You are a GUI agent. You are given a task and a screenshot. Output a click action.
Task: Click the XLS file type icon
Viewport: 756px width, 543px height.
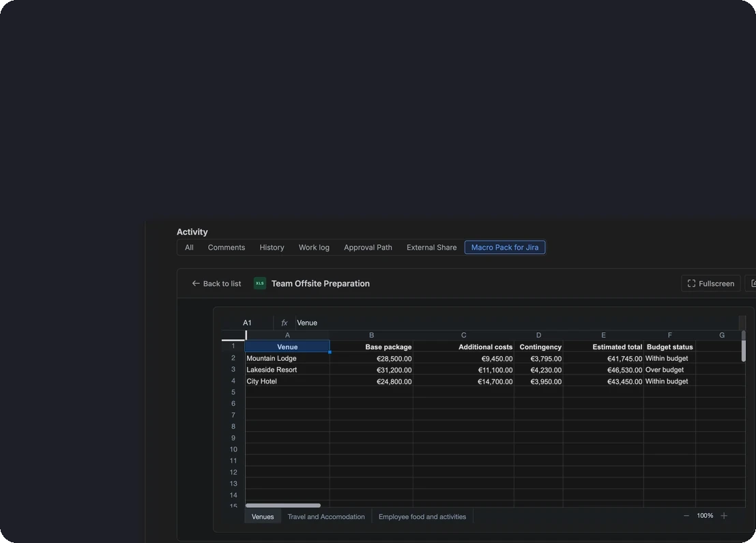[260, 284]
